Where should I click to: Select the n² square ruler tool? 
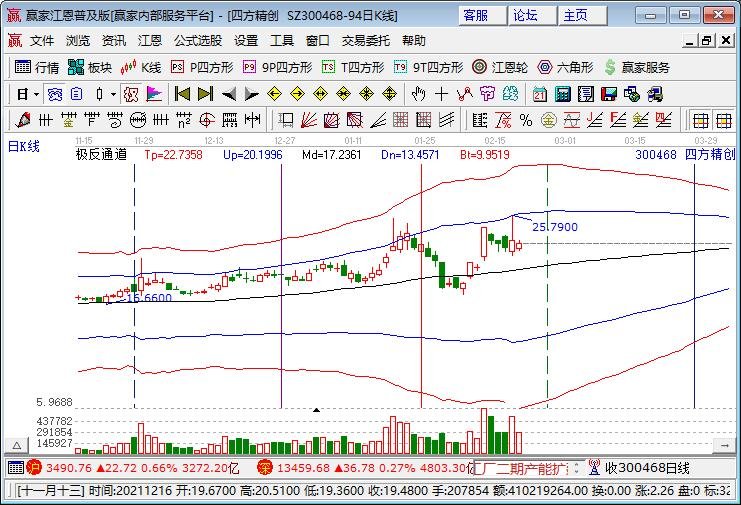coord(184,120)
